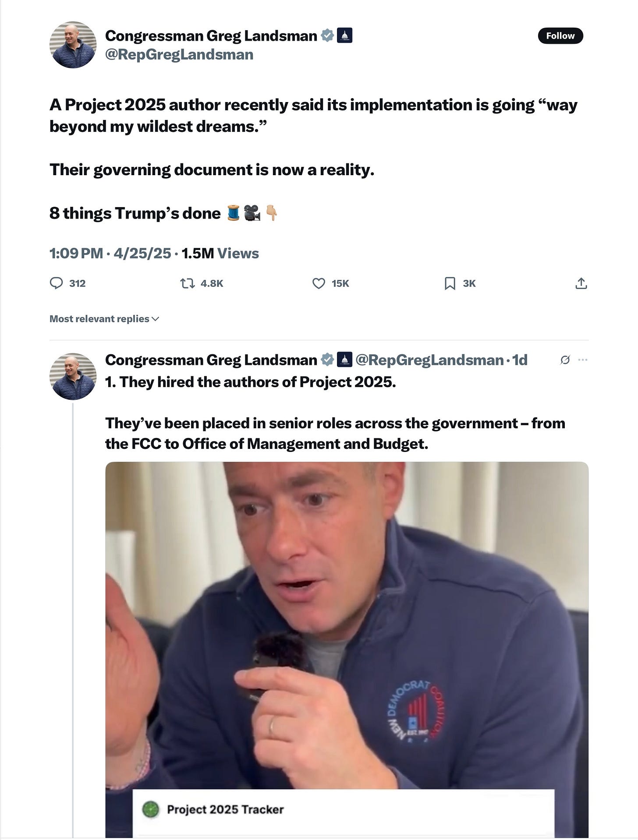The height and width of the screenshot is (840, 638).
Task: Repost the tweet via retweet icon
Action: point(188,283)
